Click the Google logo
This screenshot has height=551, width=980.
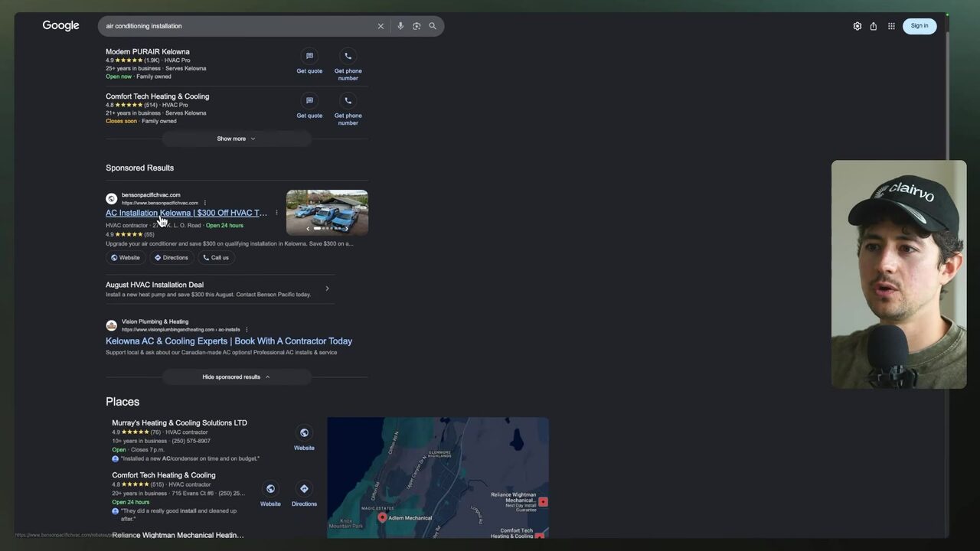(61, 26)
